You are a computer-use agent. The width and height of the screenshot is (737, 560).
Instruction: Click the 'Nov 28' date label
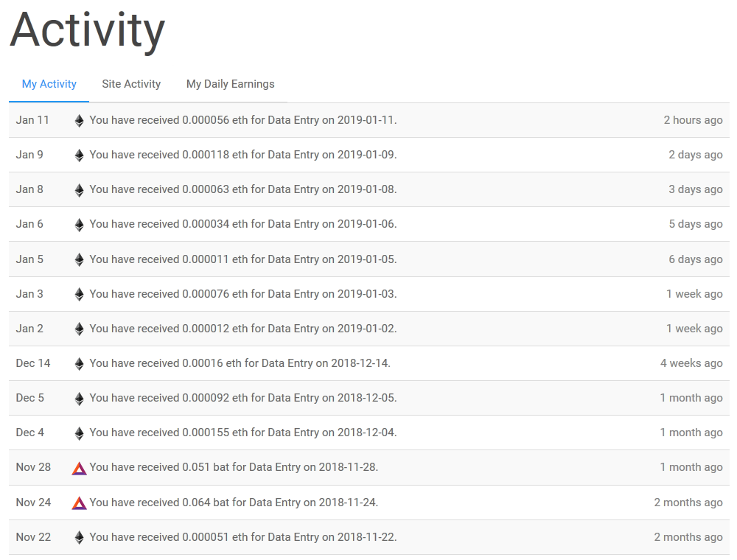(33, 467)
